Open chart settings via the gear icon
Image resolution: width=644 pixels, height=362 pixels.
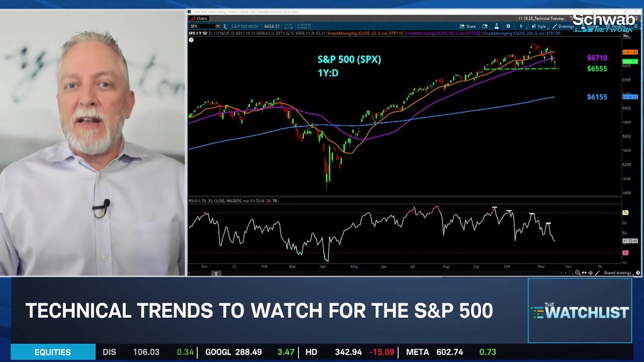508,26
